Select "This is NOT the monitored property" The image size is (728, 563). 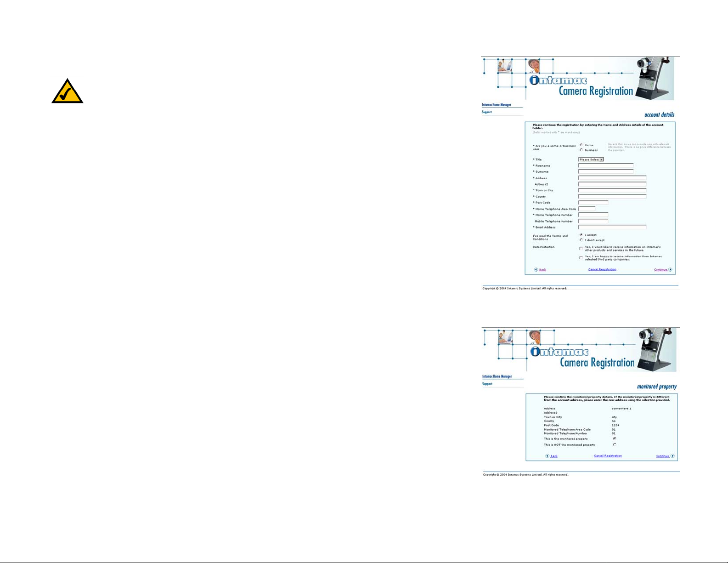tap(615, 445)
